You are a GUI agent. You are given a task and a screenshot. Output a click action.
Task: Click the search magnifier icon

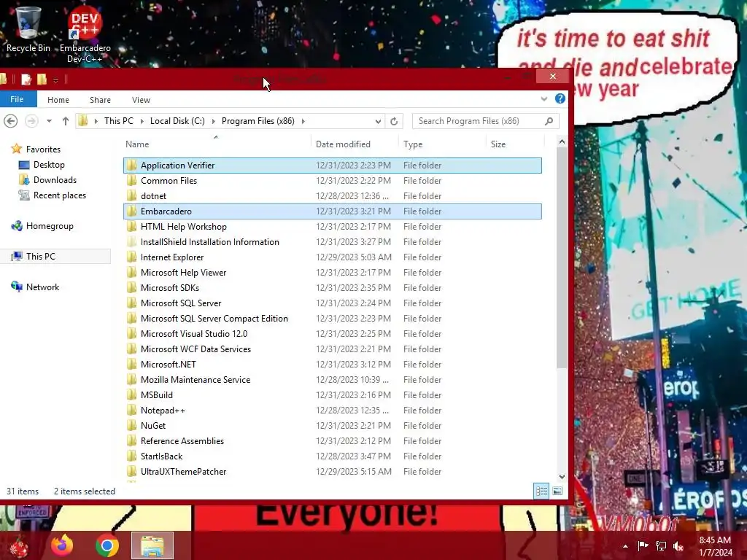pyautogui.click(x=549, y=121)
